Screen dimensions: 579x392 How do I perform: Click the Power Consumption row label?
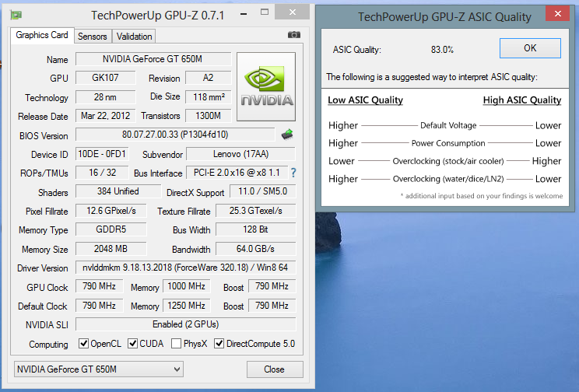(448, 143)
